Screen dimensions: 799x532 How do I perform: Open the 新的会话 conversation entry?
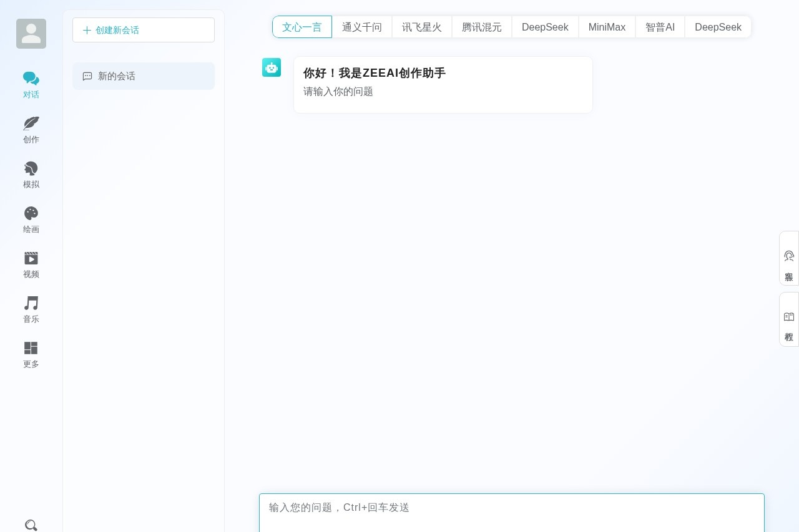click(144, 76)
